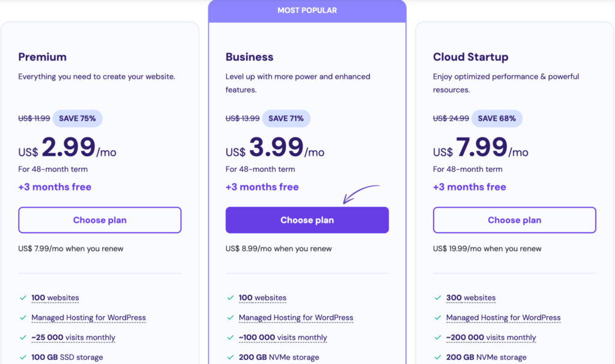This screenshot has height=364, width=615.
Task: Click 'Enjoy optimized performance' description
Action: [x=506, y=83]
